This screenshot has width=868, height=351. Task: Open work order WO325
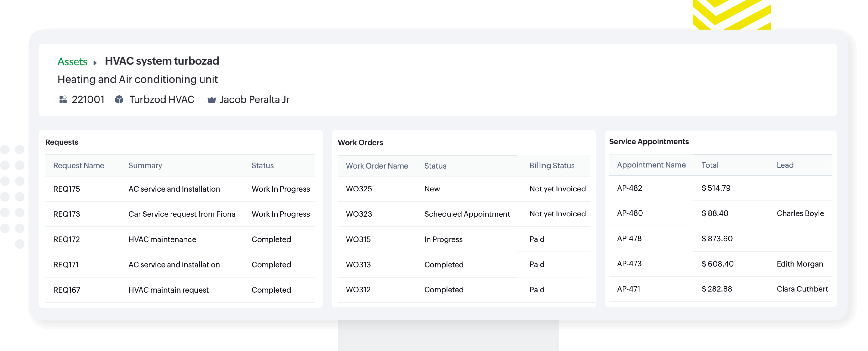(359, 189)
